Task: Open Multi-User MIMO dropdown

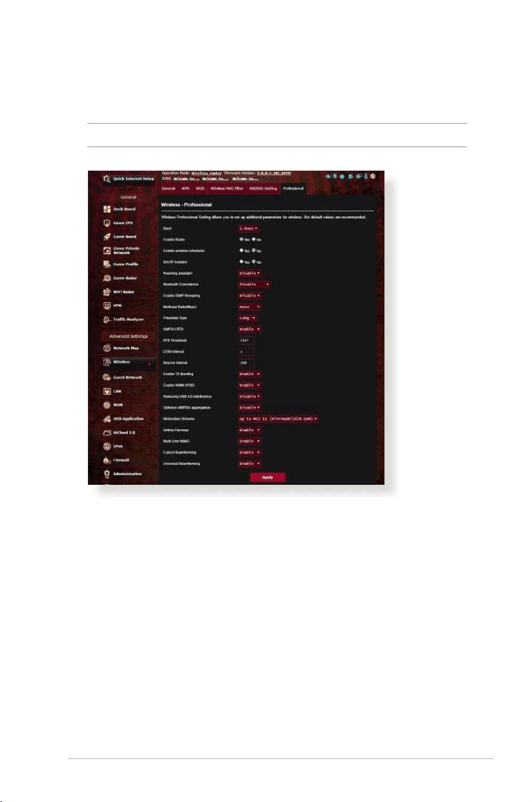Action: click(x=250, y=441)
